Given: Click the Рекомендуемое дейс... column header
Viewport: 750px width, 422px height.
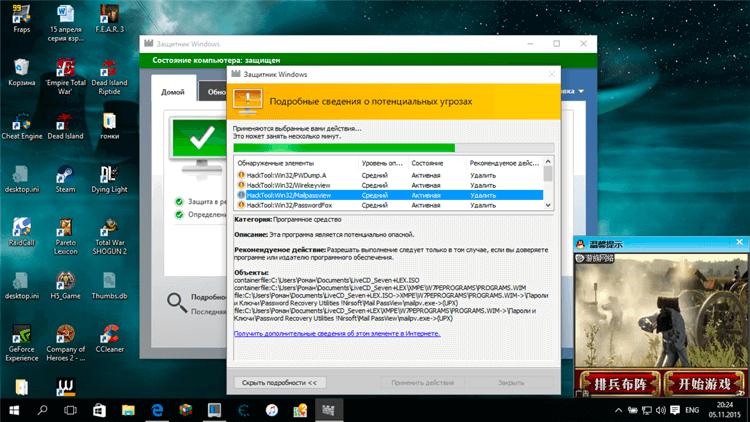Looking at the screenshot, I should click(504, 163).
